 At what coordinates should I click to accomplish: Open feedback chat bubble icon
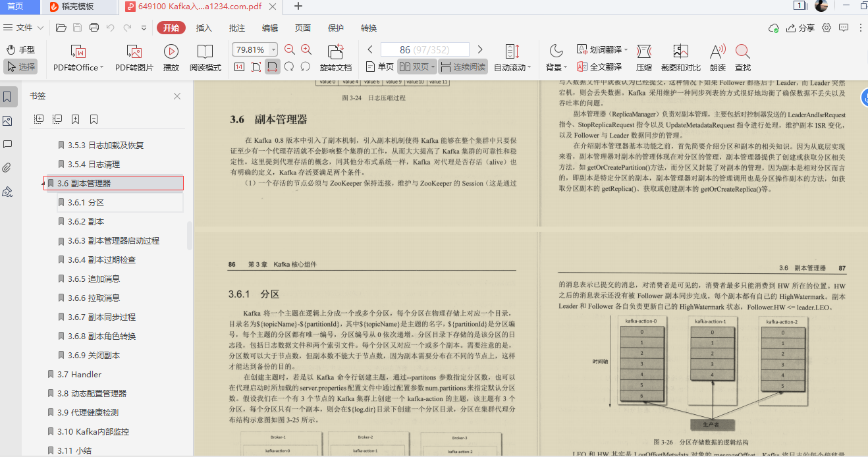[844, 28]
